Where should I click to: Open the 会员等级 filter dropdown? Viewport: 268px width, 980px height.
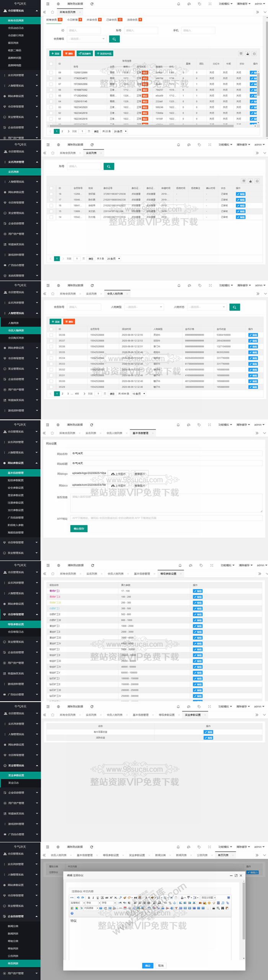click(86, 39)
